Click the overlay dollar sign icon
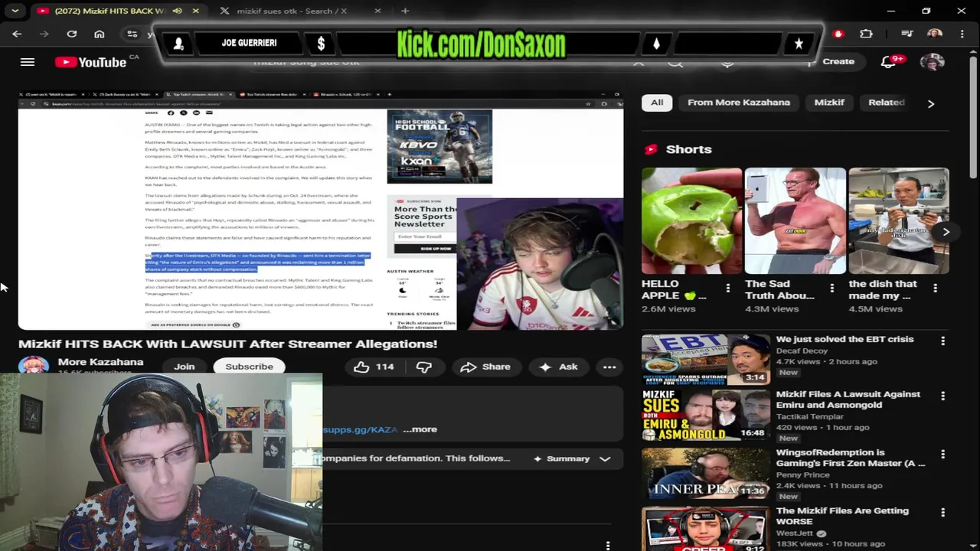The width and height of the screenshot is (980, 551). click(321, 44)
